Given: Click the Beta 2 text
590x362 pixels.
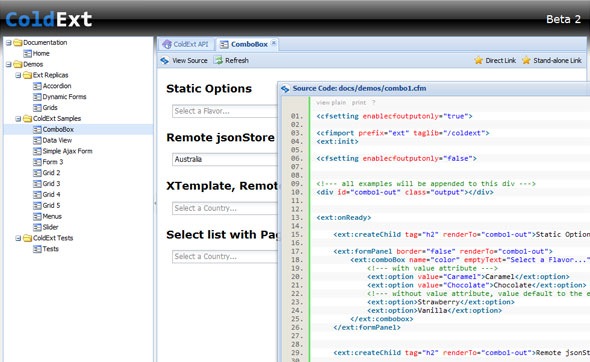Looking at the screenshot, I should pos(564,20).
